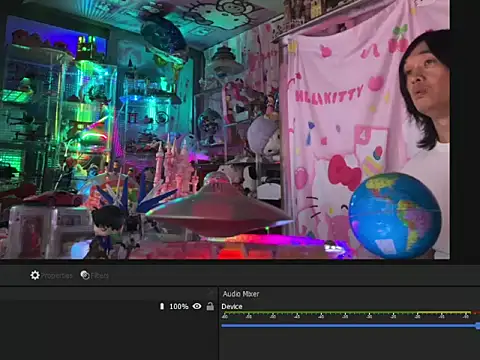This screenshot has width=480, height=360.
Task: Click the flying saucer in the preview
Action: click(x=218, y=208)
